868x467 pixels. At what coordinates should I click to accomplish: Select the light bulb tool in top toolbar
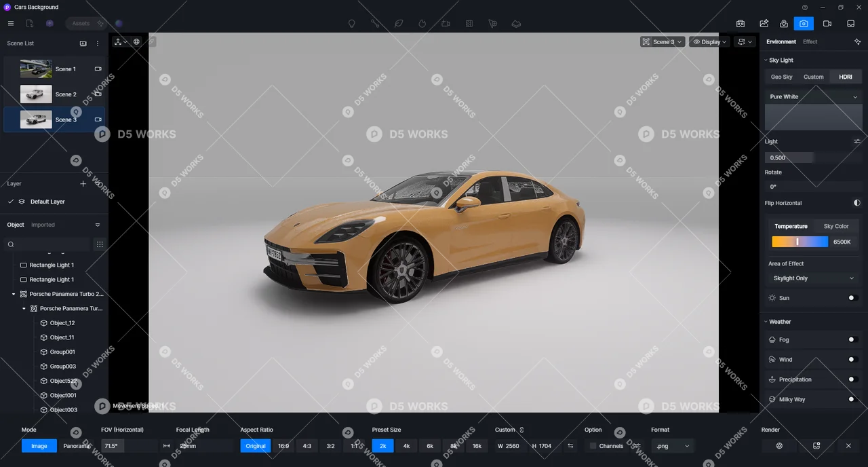pyautogui.click(x=351, y=23)
